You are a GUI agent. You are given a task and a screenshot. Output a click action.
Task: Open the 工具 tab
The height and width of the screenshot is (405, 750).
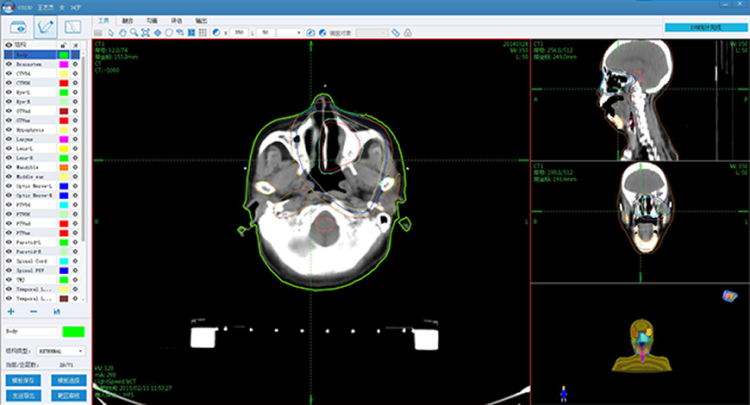point(104,19)
